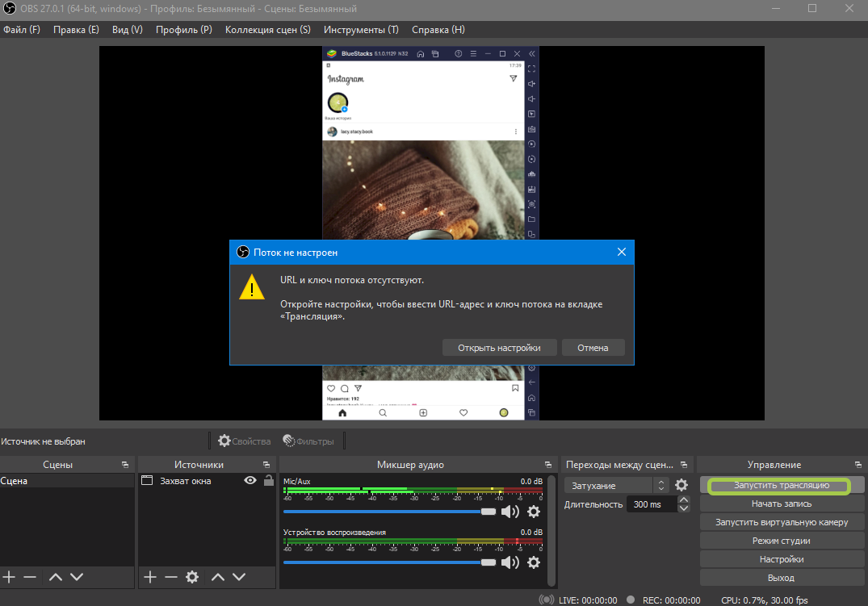Decrease transition duration with down arrow
The image size is (868, 606).
684,508
